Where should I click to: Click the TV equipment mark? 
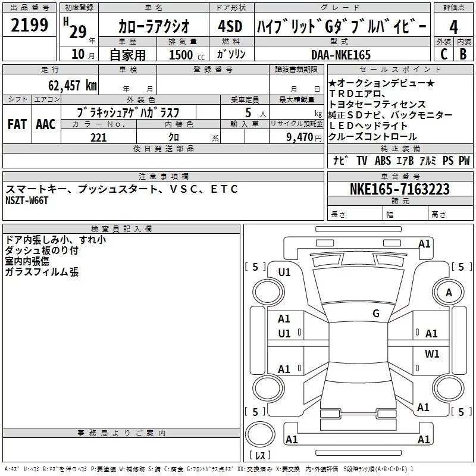[x=362, y=160]
